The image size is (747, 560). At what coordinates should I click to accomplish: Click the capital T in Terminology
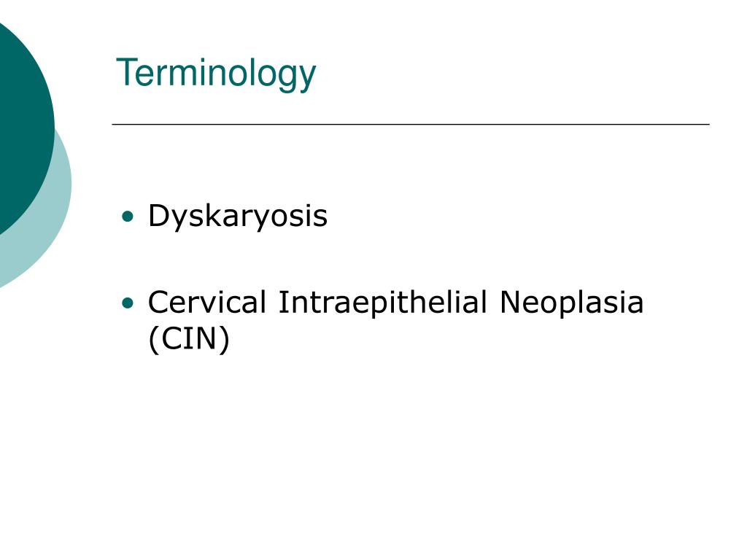pyautogui.click(x=127, y=72)
